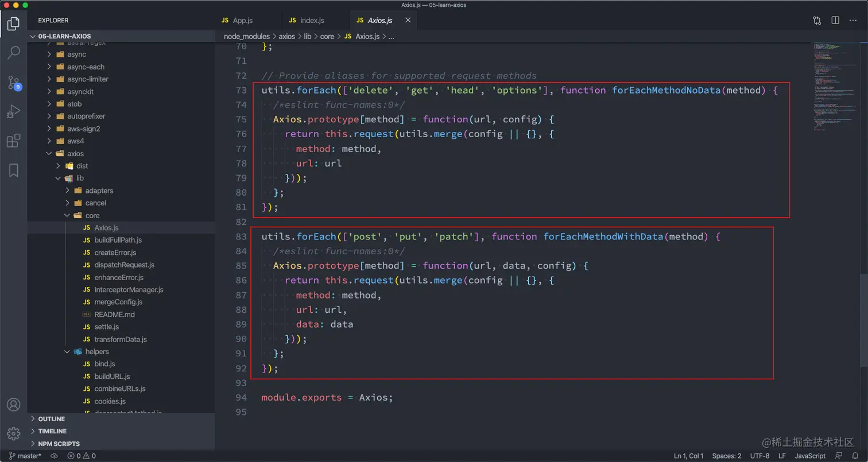
Task: Open the Explorer view in activity bar
Action: click(13, 24)
